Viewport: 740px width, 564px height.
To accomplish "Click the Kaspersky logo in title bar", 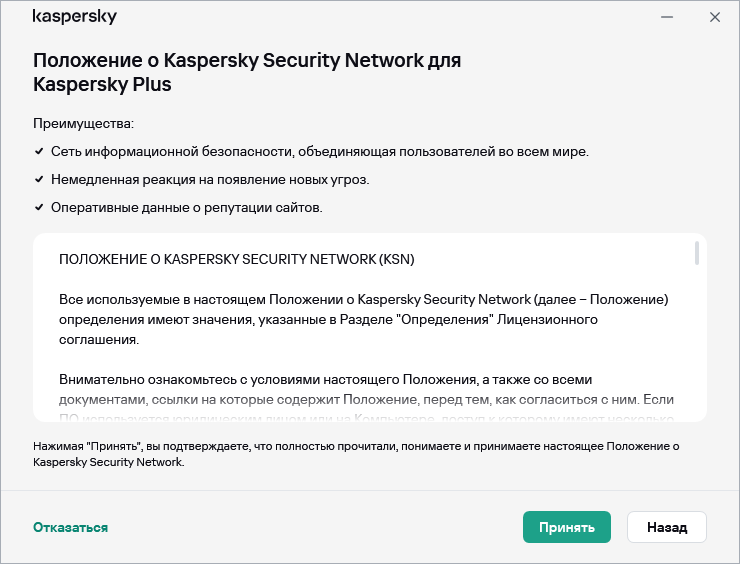I will 74,18.
